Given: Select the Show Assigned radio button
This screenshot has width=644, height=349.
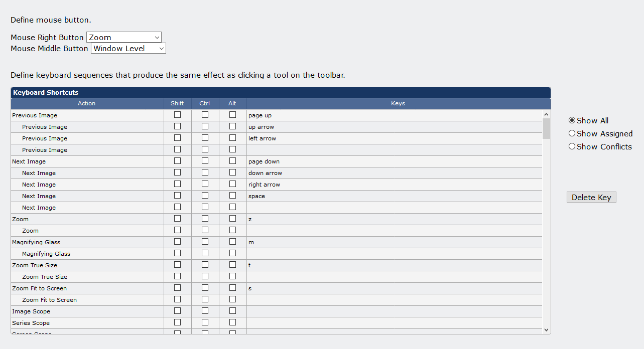Looking at the screenshot, I should (572, 133).
